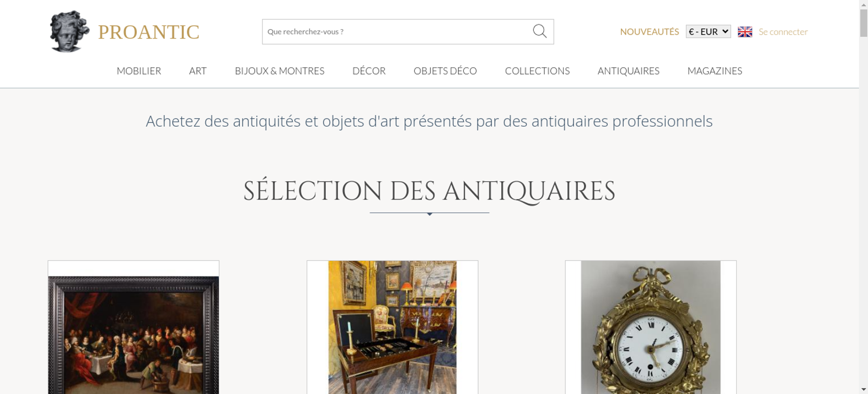Click the vertical page scrollbar thumb

[864, 23]
